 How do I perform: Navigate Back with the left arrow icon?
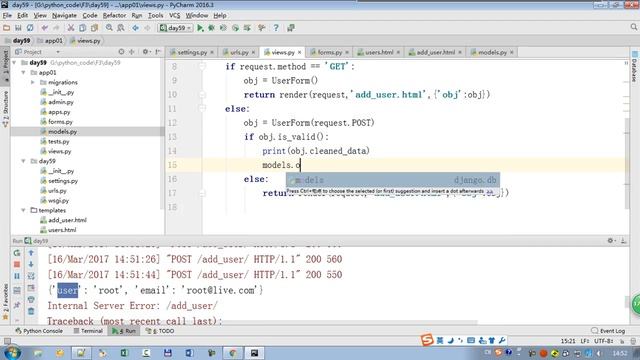[136, 28]
